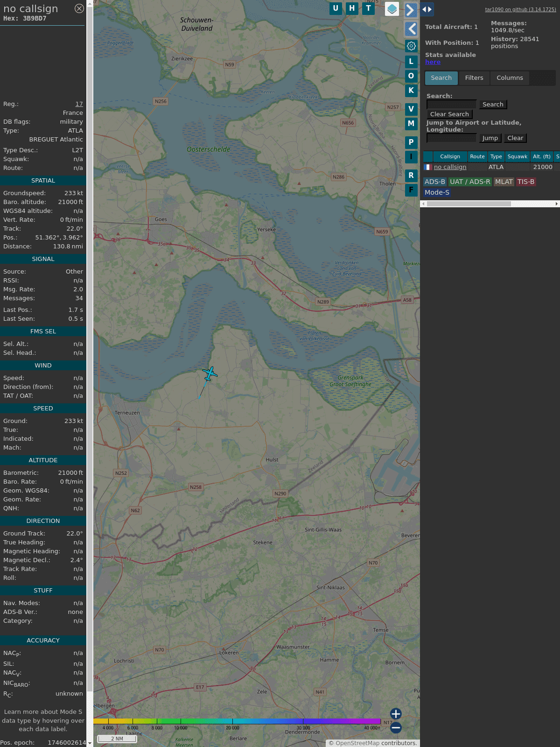Click the Clear Search button

click(449, 114)
